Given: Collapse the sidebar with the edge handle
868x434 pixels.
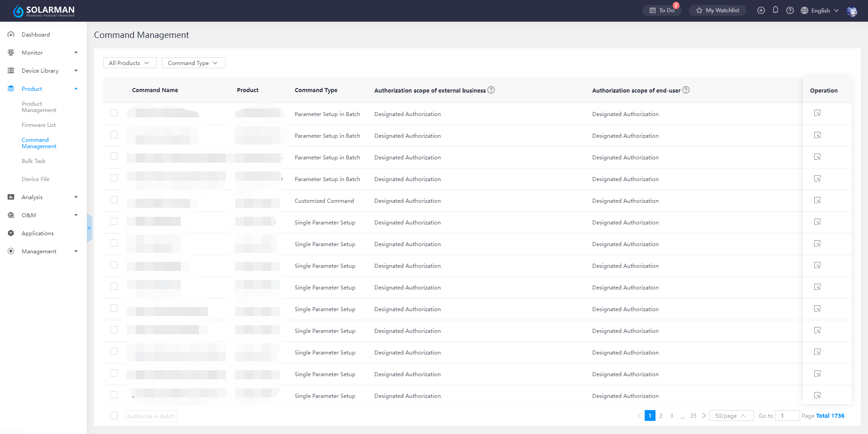Looking at the screenshot, I should point(90,228).
